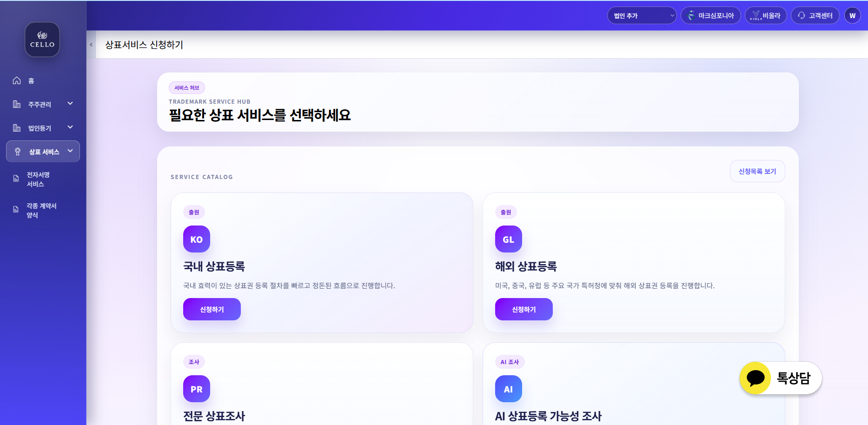
Task: Toggle the 상표 서비스 chevron
Action: click(70, 151)
